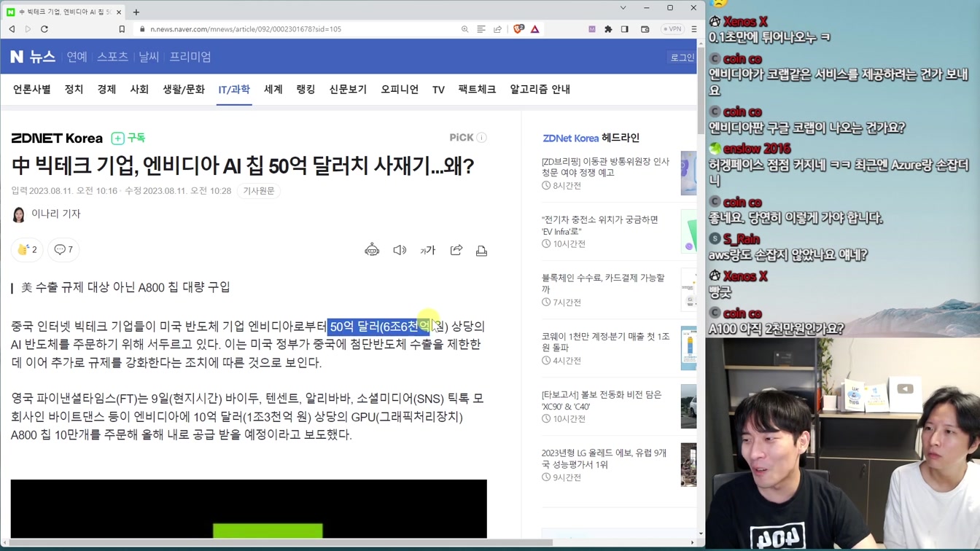
Task: Select the 신문보기 tab
Action: (x=348, y=89)
